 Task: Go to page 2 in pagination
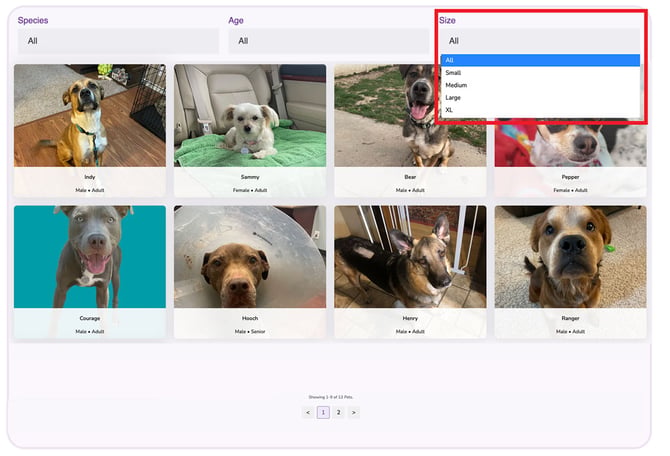(x=338, y=412)
